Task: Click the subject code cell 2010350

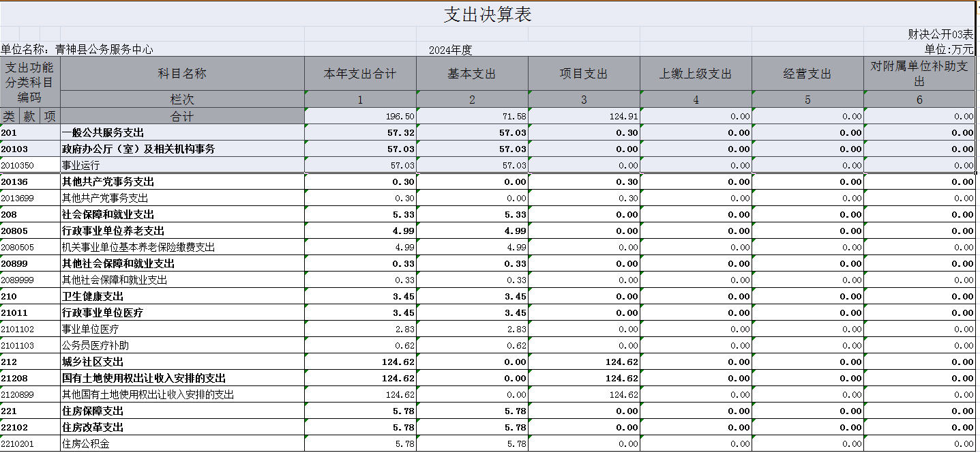Action: tap(30, 165)
